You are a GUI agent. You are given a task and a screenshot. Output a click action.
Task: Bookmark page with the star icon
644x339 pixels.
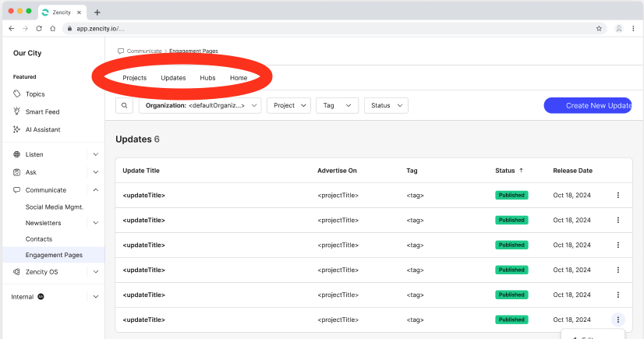tap(599, 28)
